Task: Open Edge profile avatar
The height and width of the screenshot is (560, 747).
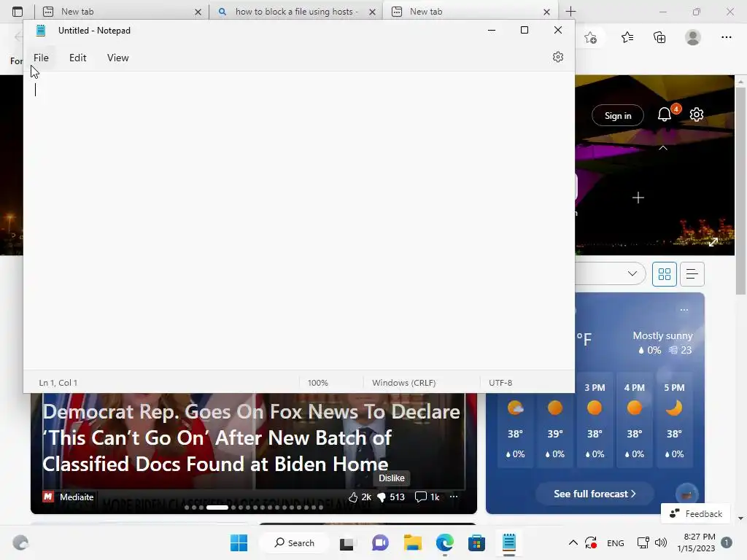Action: coord(693,37)
